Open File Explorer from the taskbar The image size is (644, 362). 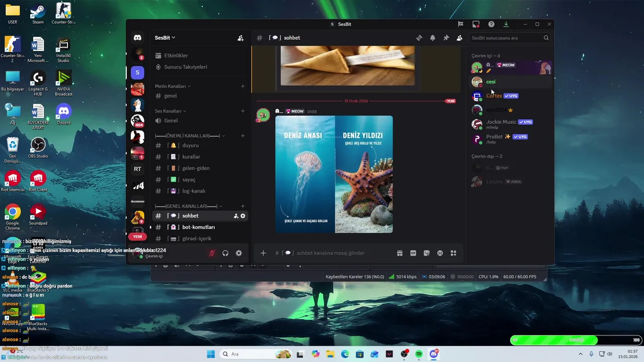point(330,354)
